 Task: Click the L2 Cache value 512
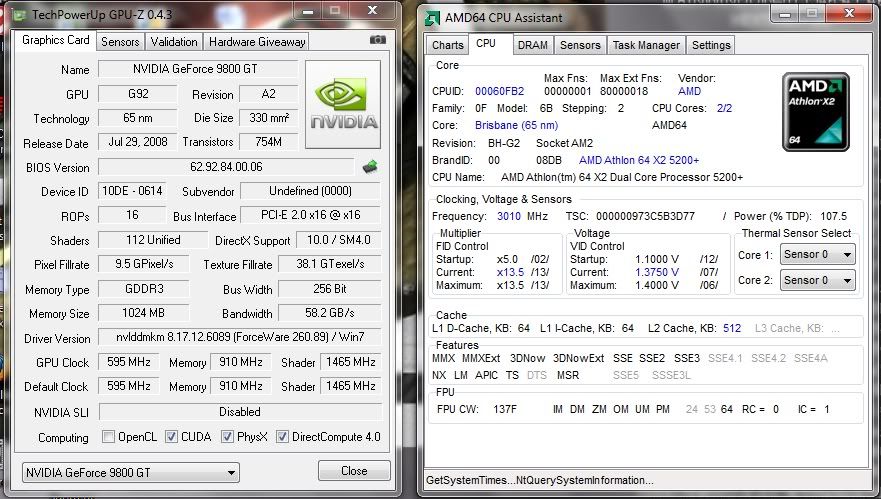click(x=732, y=328)
